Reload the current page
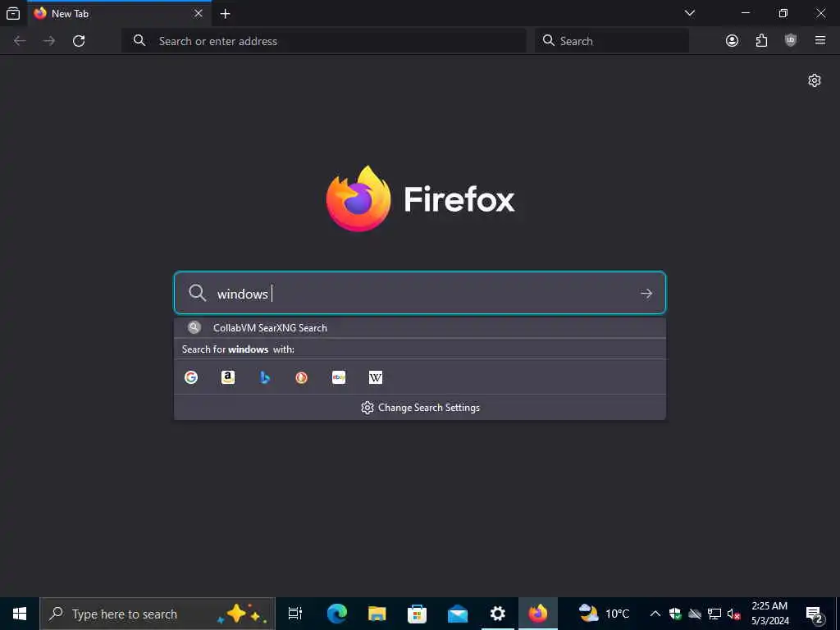This screenshot has width=840, height=630. 79,41
